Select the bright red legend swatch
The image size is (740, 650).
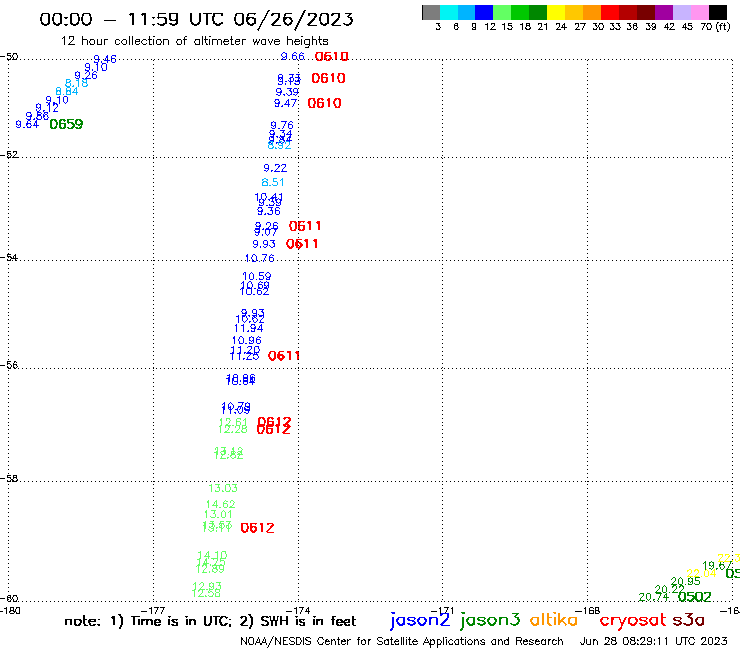610,12
